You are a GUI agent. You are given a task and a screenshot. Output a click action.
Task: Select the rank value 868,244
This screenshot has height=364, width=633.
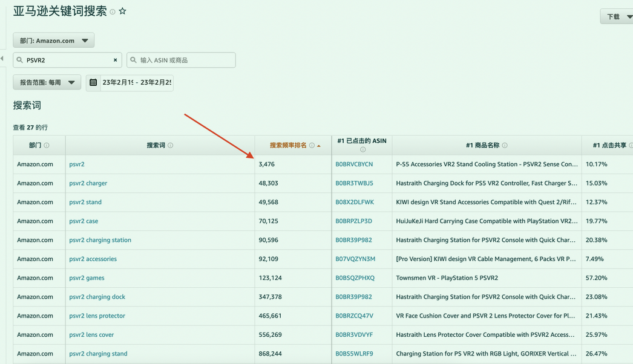[x=271, y=354]
